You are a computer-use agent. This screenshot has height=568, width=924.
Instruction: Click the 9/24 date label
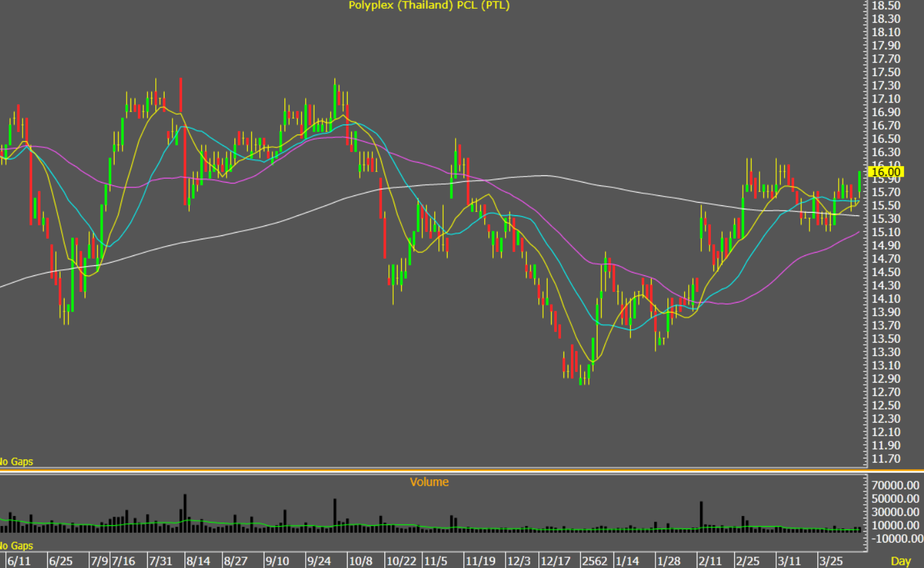coord(319,560)
